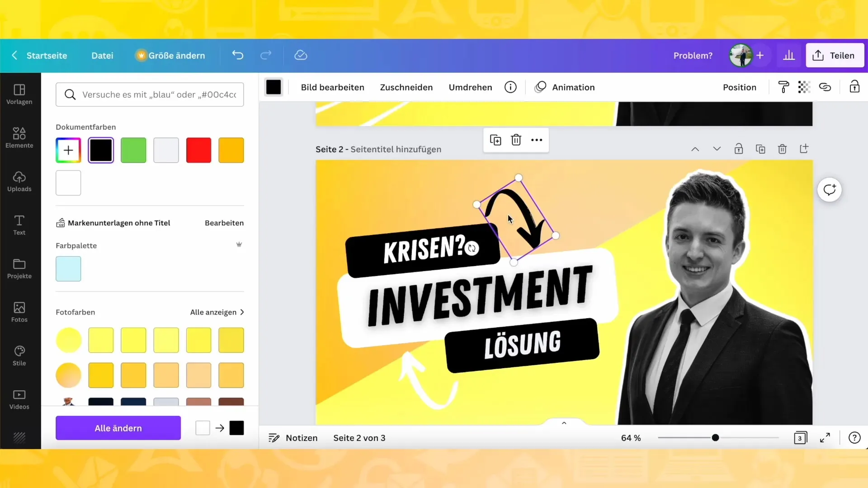This screenshot has width=868, height=488.
Task: Click the cloud save status icon
Action: [301, 56]
